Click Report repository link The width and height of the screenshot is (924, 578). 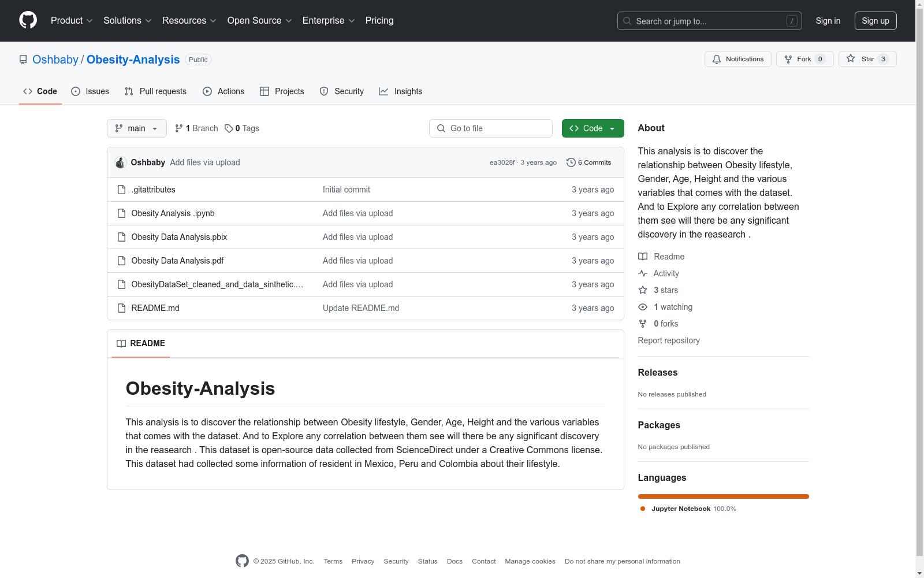click(x=669, y=340)
